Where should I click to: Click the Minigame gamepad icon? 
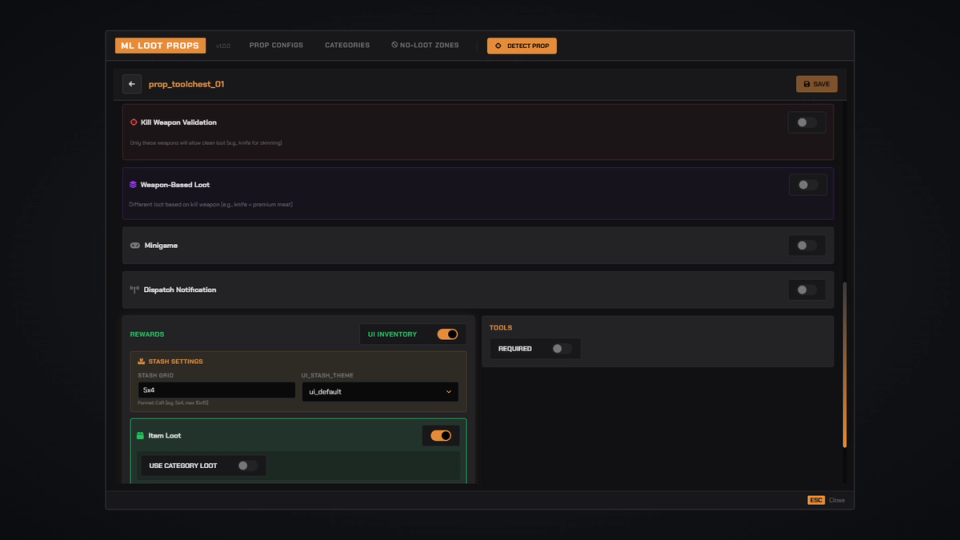135,246
